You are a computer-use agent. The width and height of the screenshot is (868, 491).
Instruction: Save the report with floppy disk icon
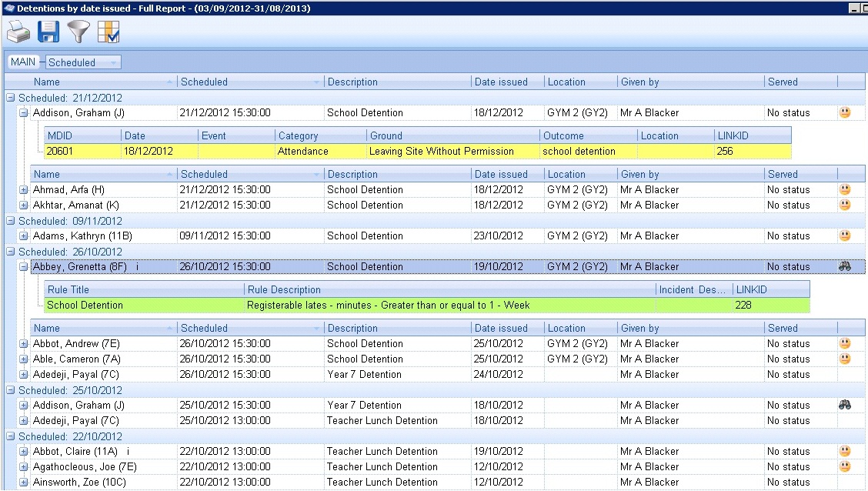pyautogui.click(x=48, y=32)
